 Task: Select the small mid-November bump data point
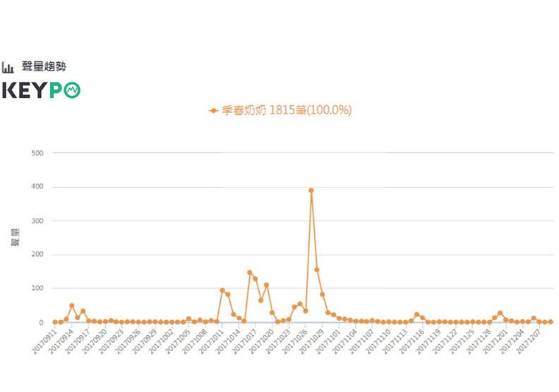tap(417, 314)
